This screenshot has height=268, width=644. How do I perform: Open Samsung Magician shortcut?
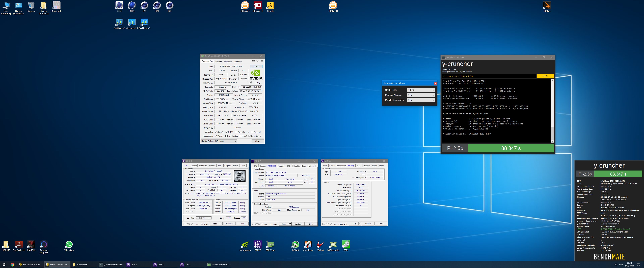pos(44,247)
